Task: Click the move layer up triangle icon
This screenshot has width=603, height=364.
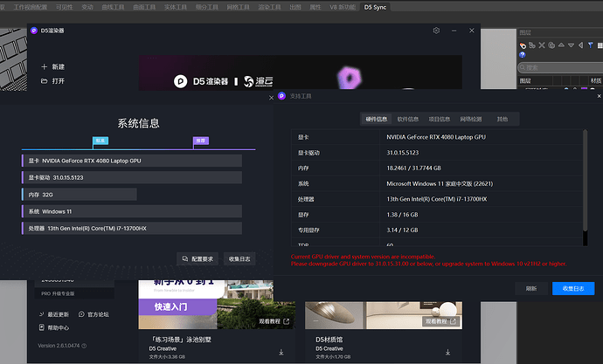Action: click(x=561, y=45)
